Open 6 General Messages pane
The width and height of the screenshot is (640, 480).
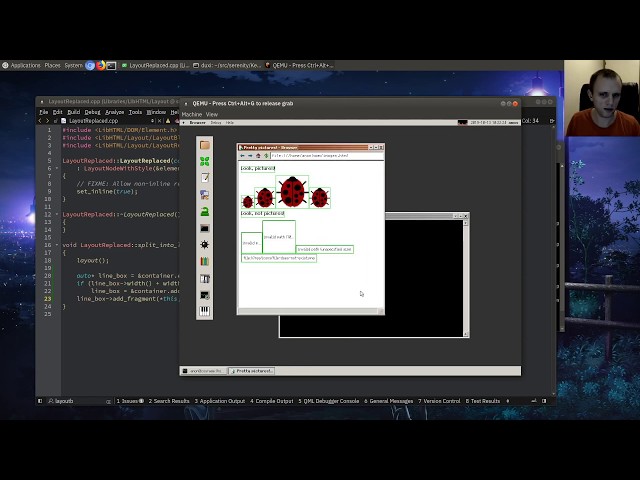(389, 401)
